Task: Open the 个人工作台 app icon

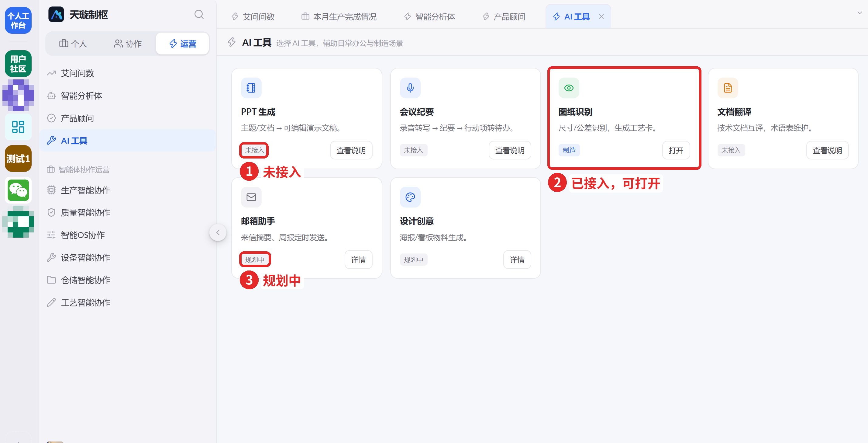Action: [18, 20]
